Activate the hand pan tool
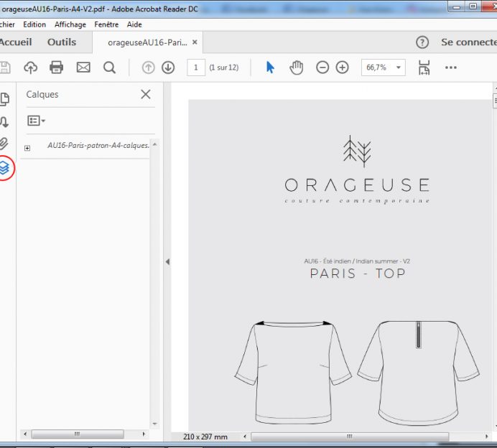497x448 pixels. [x=297, y=67]
